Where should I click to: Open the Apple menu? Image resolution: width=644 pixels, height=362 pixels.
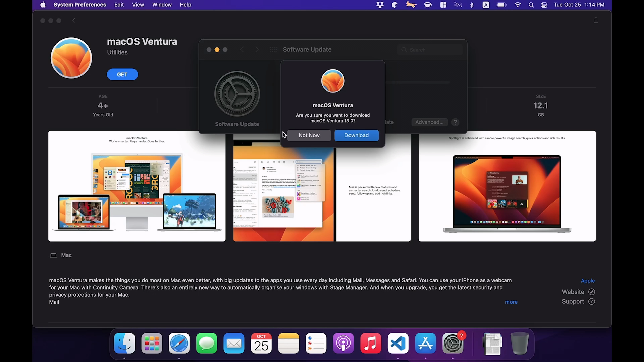43,5
